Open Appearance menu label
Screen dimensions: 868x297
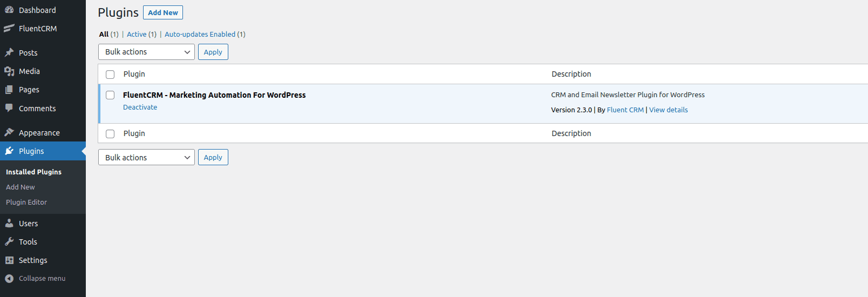coord(39,133)
